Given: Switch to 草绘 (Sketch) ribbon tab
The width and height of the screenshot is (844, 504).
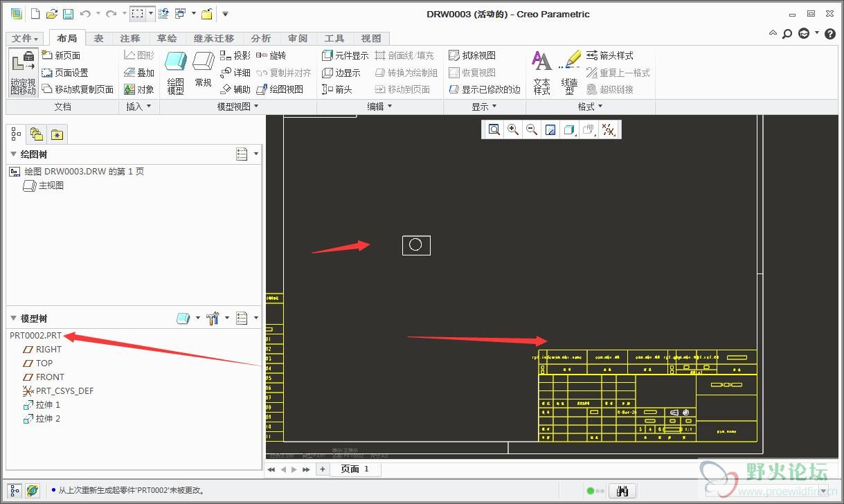Looking at the screenshot, I should tap(167, 39).
